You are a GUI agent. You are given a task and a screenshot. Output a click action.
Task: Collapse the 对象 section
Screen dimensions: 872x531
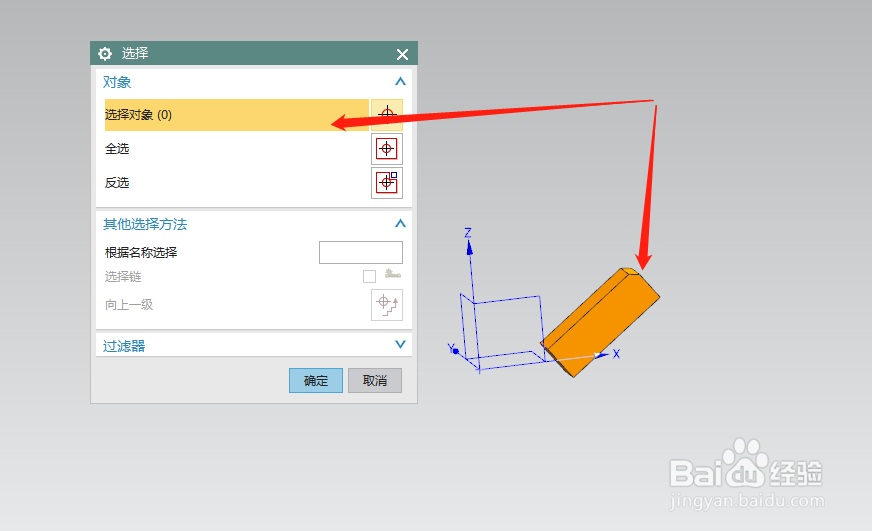point(400,82)
